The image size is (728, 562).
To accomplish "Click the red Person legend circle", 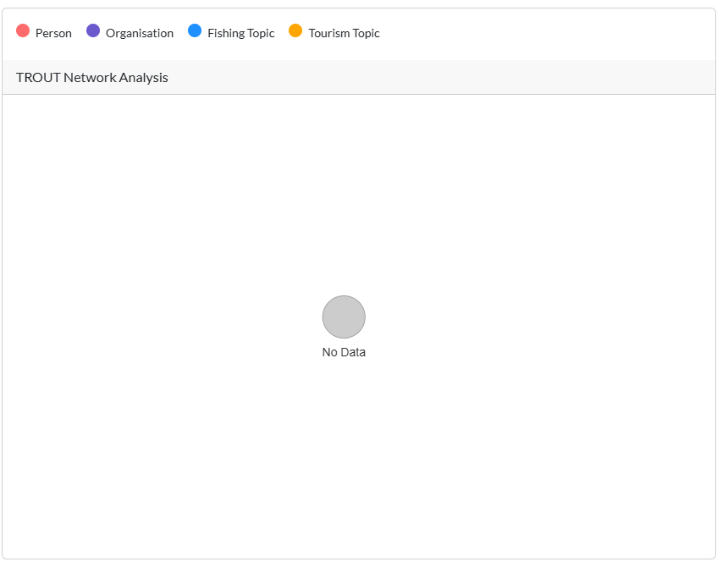I will pos(23,31).
